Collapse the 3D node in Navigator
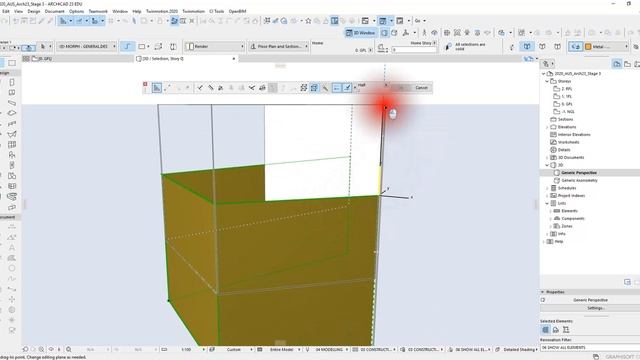Screen dimensions: 640x360 pos(547,165)
